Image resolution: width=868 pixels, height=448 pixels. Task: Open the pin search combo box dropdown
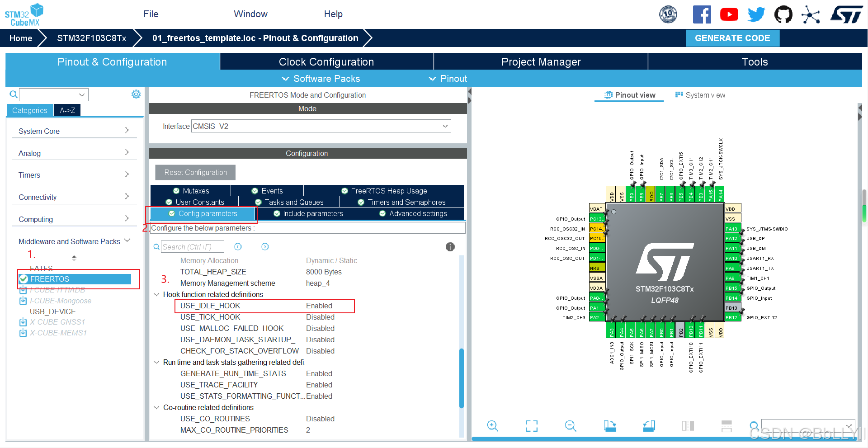tap(849, 426)
